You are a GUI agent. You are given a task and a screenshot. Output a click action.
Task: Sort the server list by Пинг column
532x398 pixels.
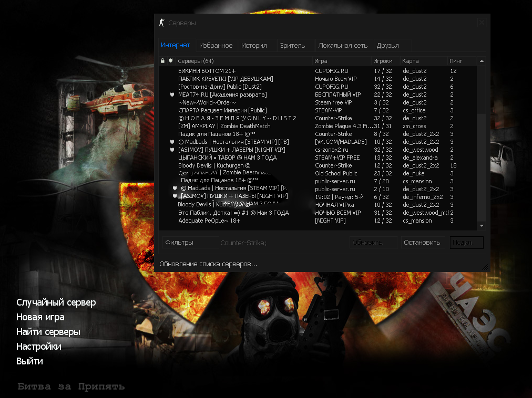click(456, 61)
